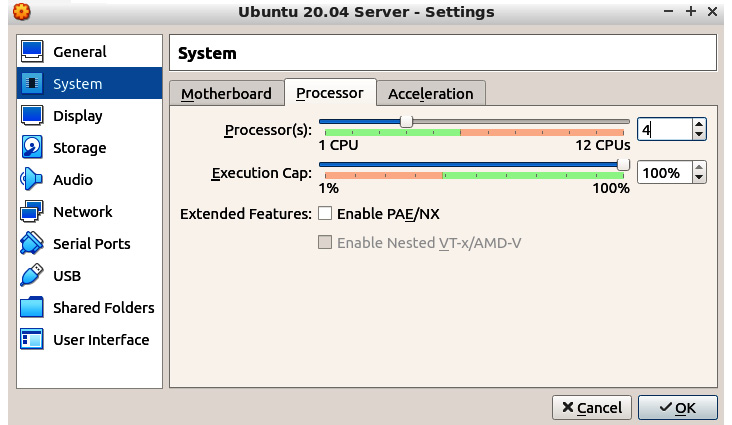Open Network settings icon
This screenshot has height=425, width=732.
pyautogui.click(x=32, y=212)
